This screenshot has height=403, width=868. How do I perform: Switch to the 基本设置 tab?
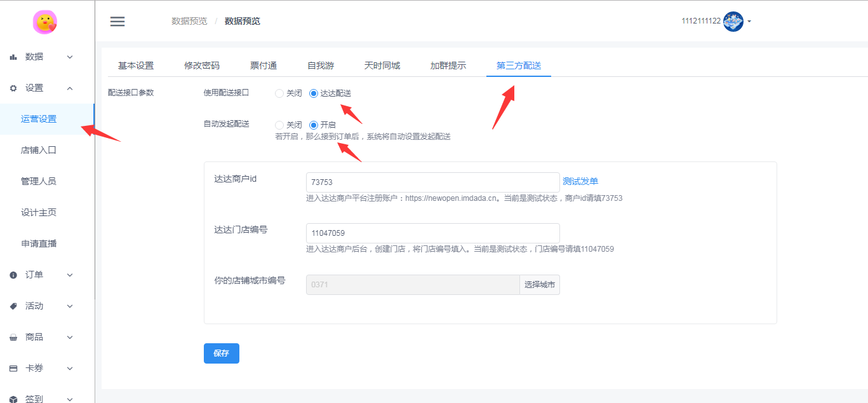(x=136, y=65)
